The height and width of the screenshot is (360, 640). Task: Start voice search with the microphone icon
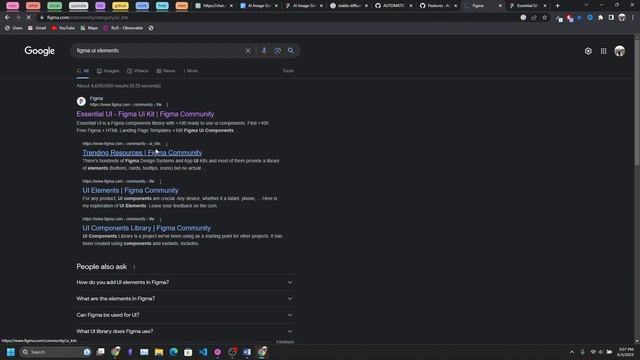click(x=264, y=51)
